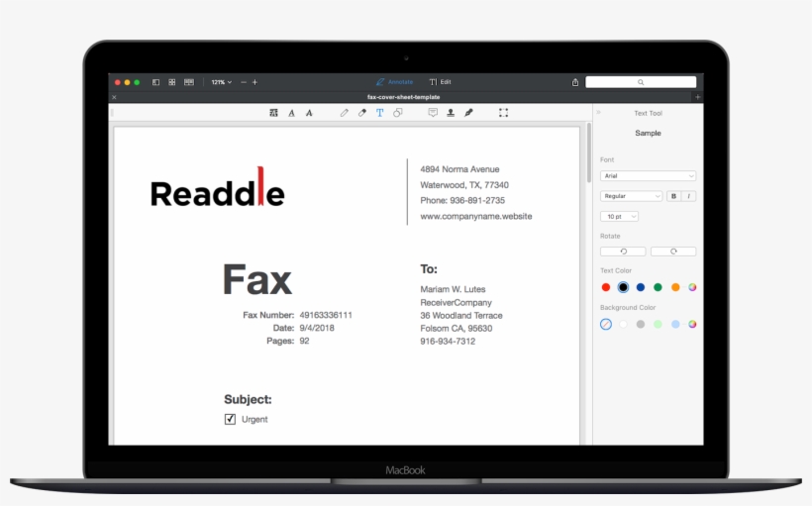This screenshot has width=812, height=506.
Task: Click the large Fax heading
Action: pyautogui.click(x=257, y=279)
